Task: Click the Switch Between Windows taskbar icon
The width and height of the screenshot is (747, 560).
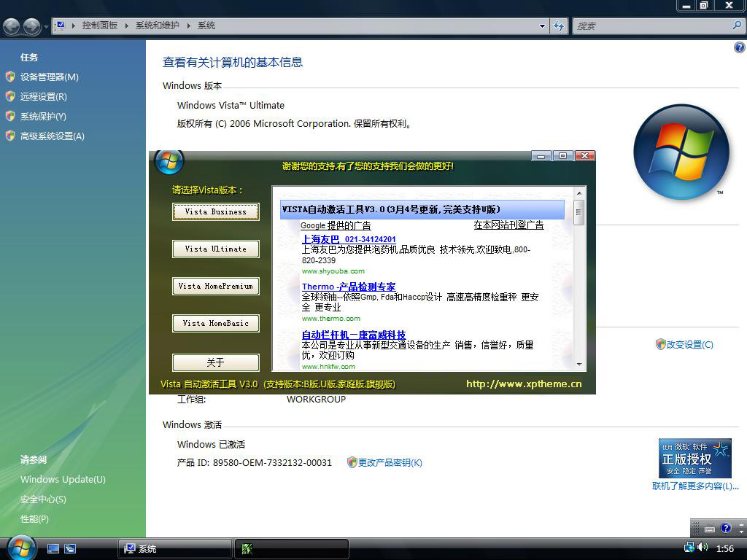Action: (70, 548)
